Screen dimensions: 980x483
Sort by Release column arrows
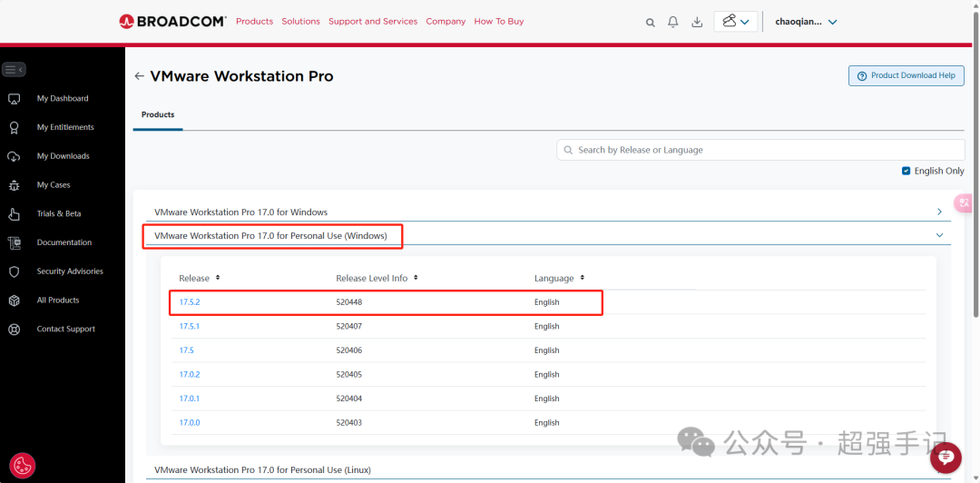click(x=218, y=277)
